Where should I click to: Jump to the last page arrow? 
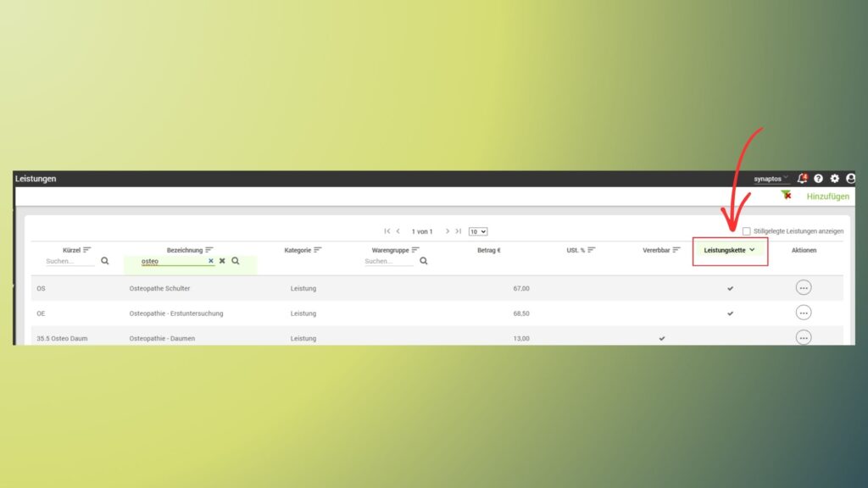coord(459,231)
